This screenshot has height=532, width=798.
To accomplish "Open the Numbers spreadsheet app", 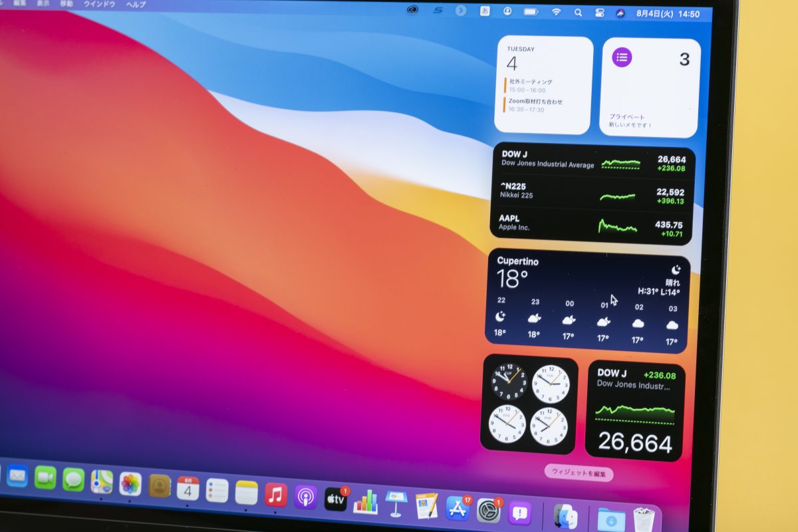I will click(365, 501).
